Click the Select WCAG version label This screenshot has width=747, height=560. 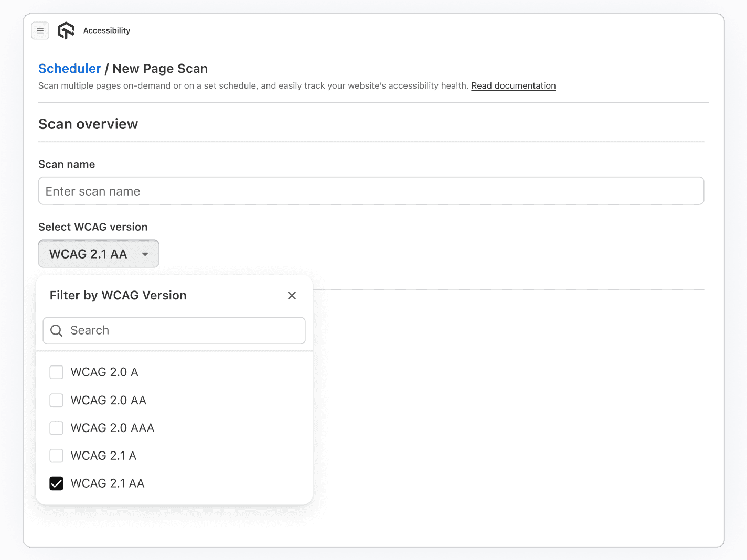[x=93, y=227]
